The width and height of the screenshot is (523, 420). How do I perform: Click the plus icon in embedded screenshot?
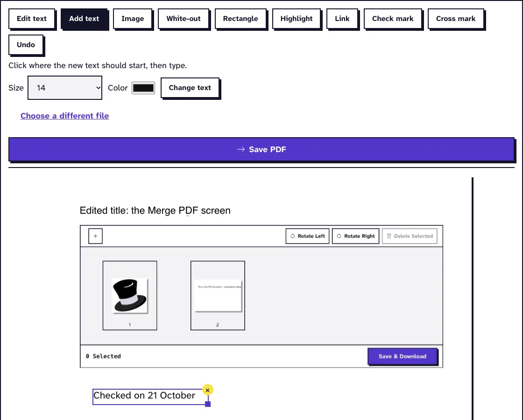(95, 236)
